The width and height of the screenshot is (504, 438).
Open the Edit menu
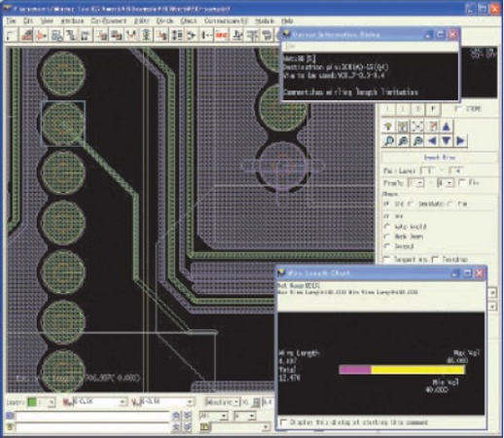click(28, 20)
